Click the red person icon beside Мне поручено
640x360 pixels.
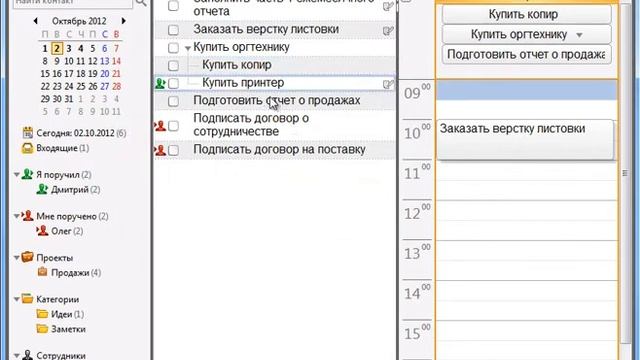pos(27,216)
